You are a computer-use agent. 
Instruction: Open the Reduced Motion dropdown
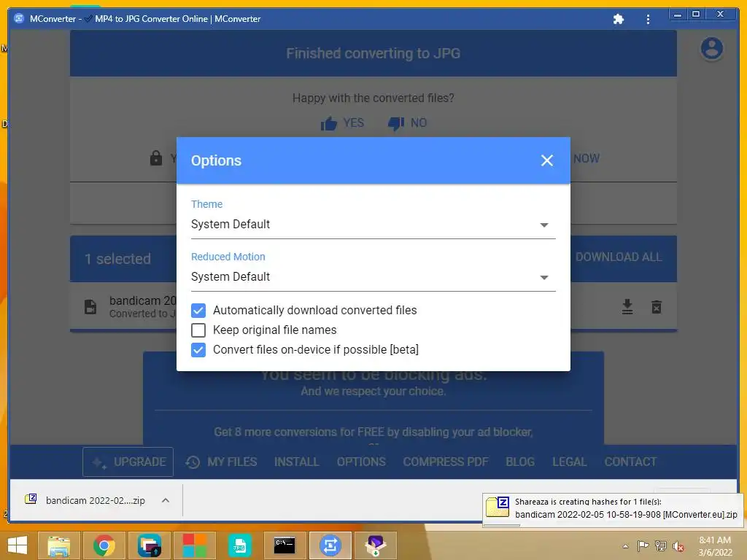click(373, 276)
